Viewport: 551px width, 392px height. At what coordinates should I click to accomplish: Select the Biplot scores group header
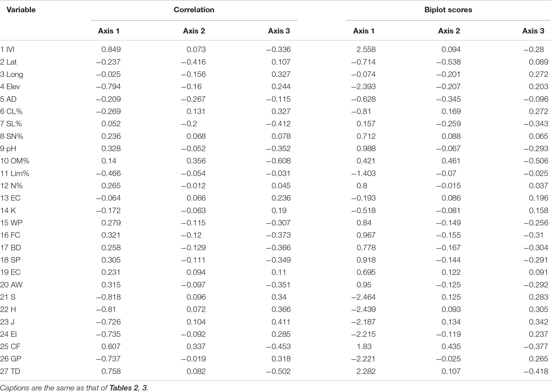(x=448, y=10)
